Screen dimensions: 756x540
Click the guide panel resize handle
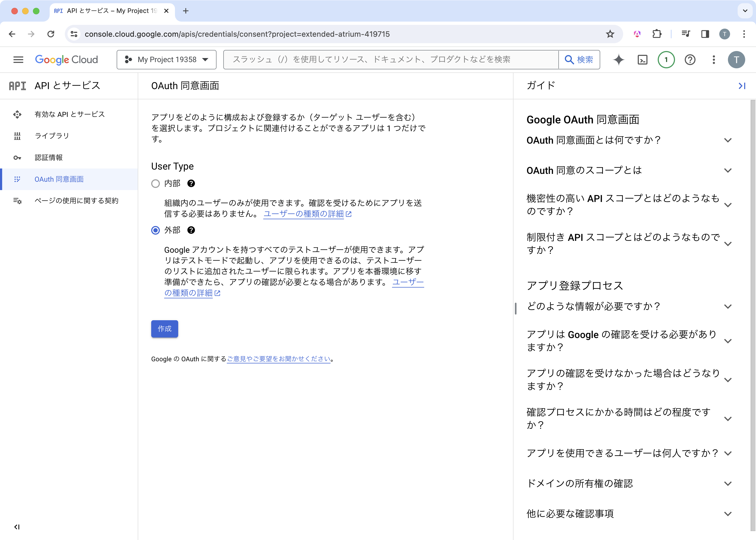pyautogui.click(x=516, y=309)
